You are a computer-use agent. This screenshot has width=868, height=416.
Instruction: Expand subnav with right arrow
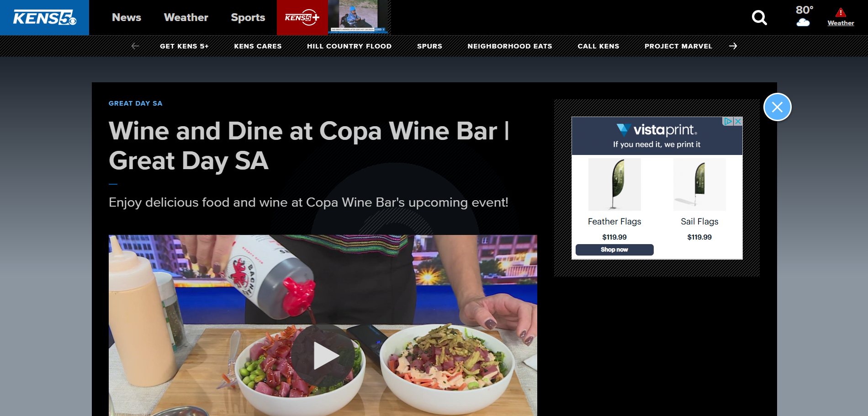[733, 46]
